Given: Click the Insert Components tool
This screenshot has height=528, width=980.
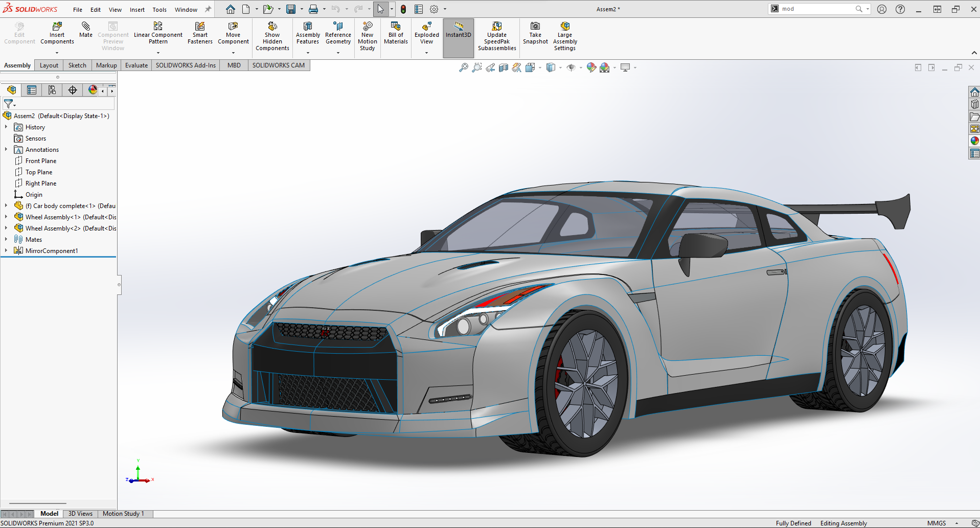Looking at the screenshot, I should coord(57,33).
